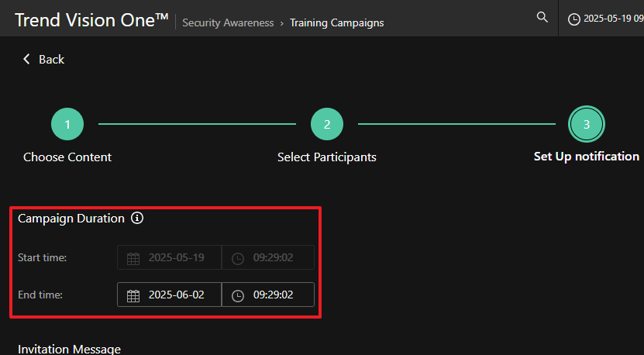The image size is (644, 355).
Task: Open Security Awareness breadcrumb link
Action: coord(228,22)
